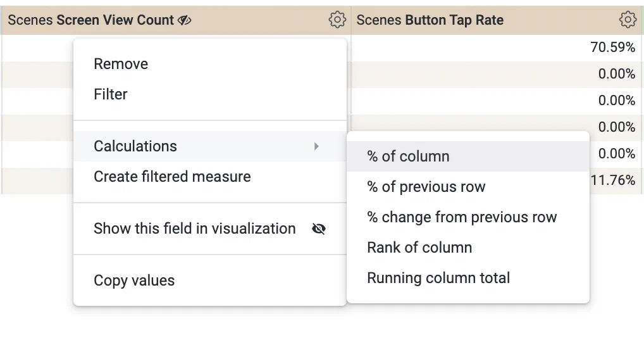
Task: Select Running column total
Action: [438, 278]
